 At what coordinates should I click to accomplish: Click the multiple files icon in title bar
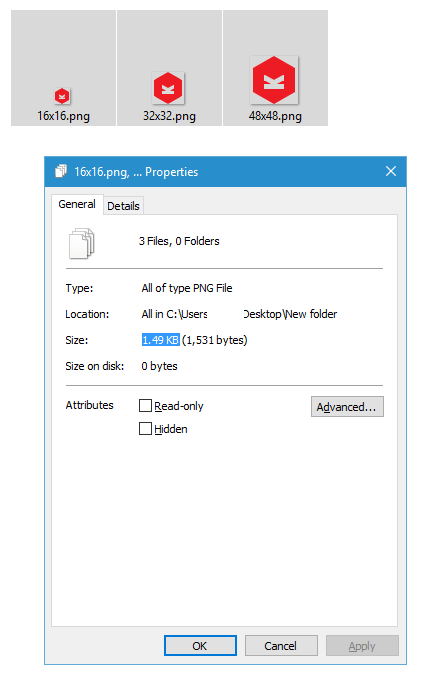point(61,171)
